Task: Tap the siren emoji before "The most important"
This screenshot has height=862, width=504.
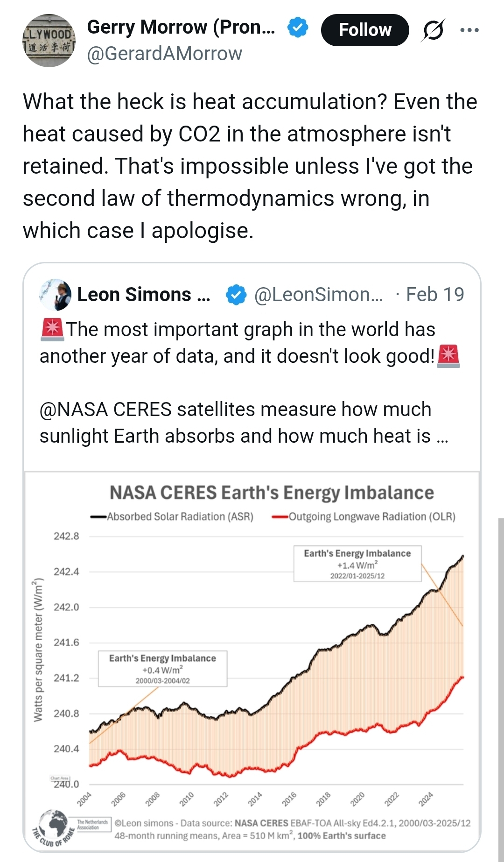Action: pyautogui.click(x=52, y=329)
